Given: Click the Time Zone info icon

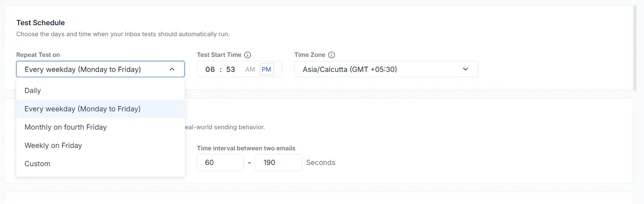Looking at the screenshot, I should point(332,55).
